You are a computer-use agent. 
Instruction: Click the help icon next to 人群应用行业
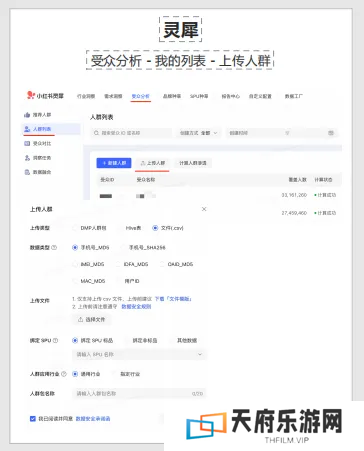tap(64, 374)
